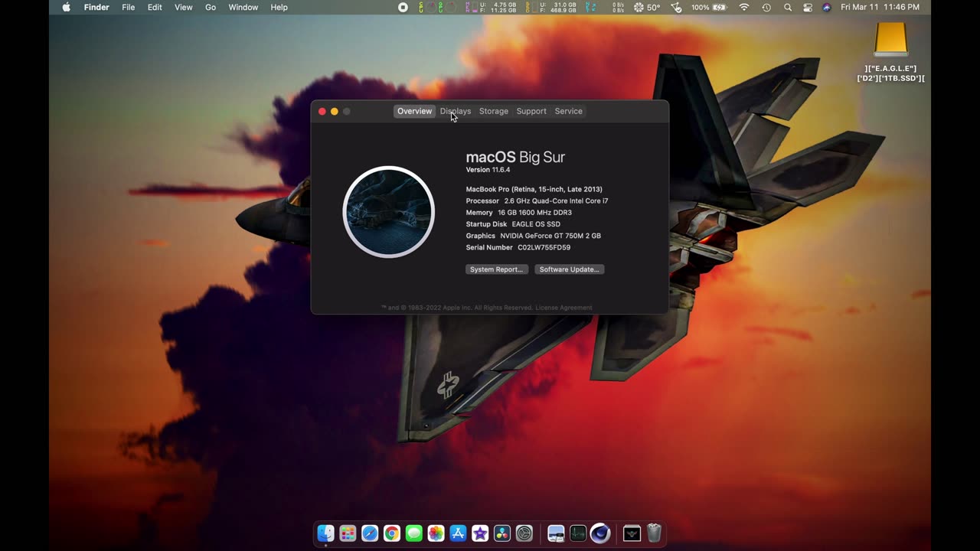Click the Memory 16 GB 1600 MHz line
The width and height of the screenshot is (980, 551).
[519, 213]
